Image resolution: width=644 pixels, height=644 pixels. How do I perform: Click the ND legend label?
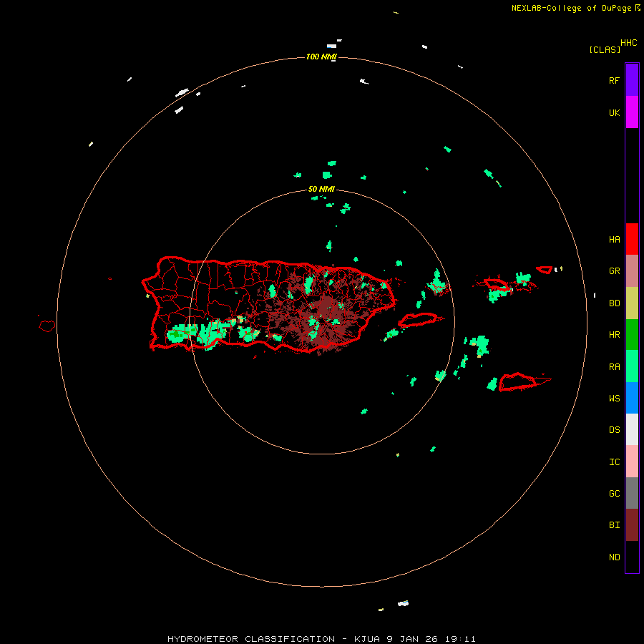(614, 557)
